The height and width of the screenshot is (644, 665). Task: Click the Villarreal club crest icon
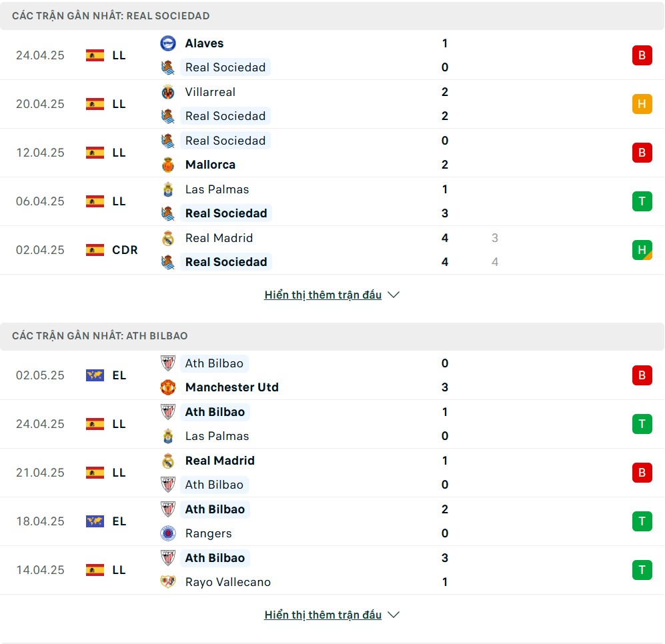(168, 92)
